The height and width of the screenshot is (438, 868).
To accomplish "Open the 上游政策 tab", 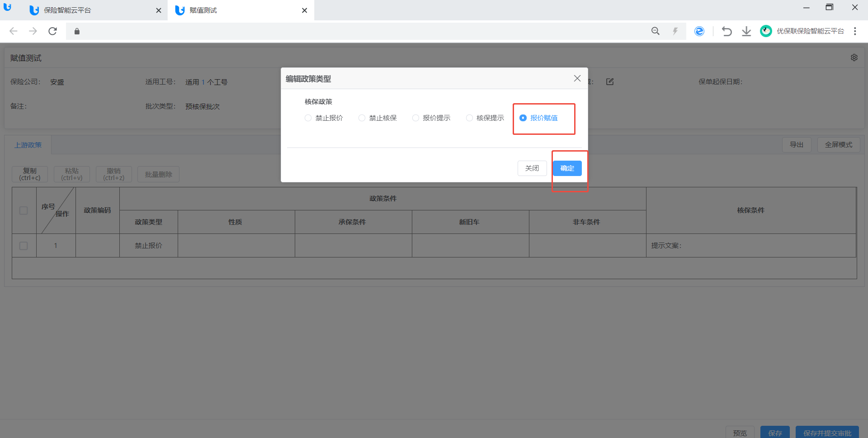I will click(x=28, y=145).
